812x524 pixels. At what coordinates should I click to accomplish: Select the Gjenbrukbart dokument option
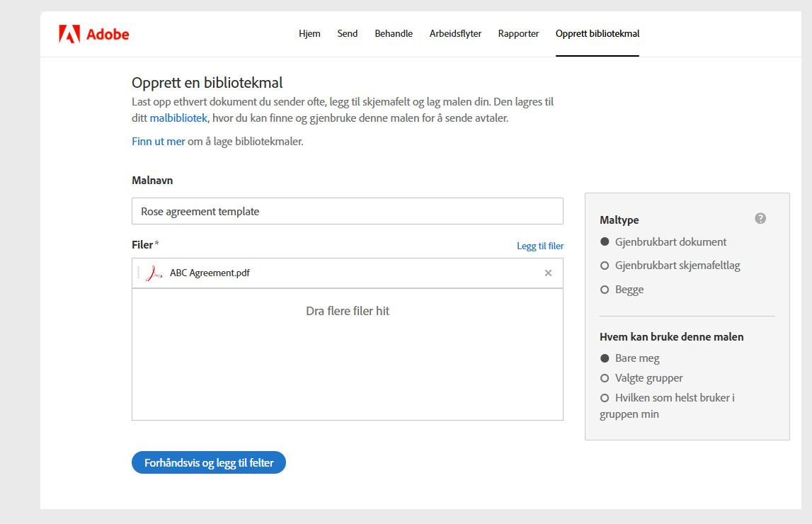[x=605, y=241]
